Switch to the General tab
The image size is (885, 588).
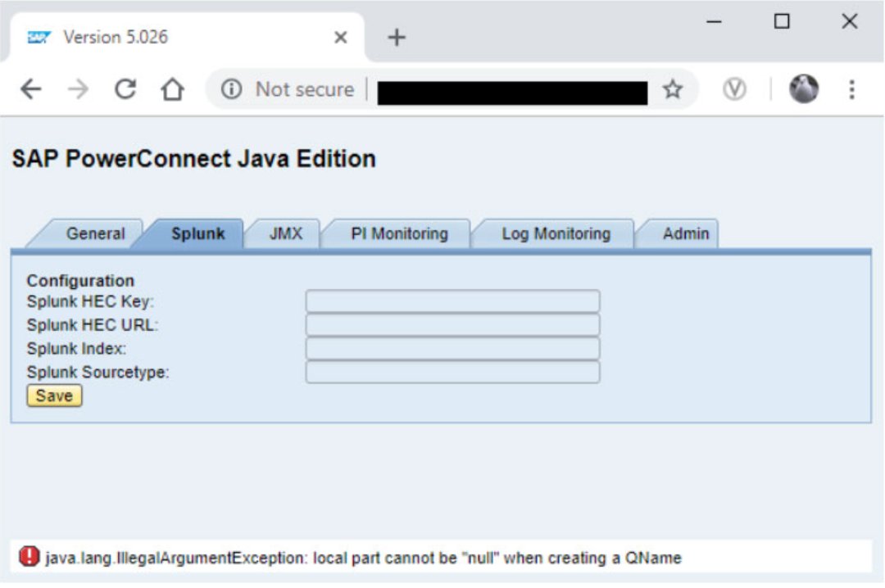[x=95, y=233]
